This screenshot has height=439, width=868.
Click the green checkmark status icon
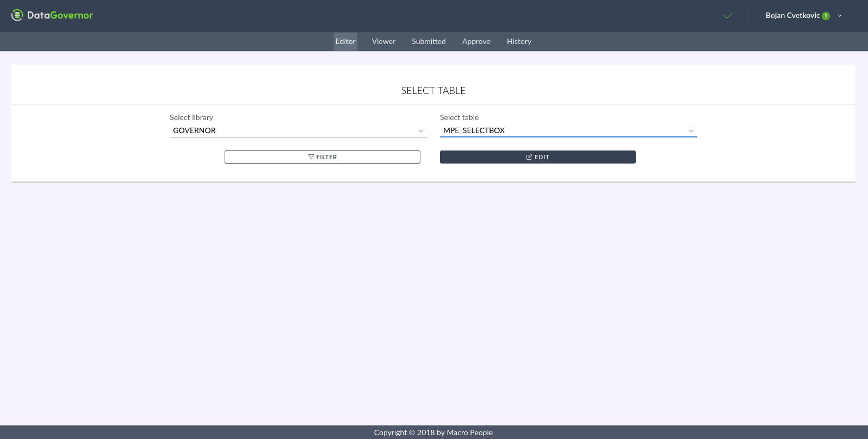728,16
